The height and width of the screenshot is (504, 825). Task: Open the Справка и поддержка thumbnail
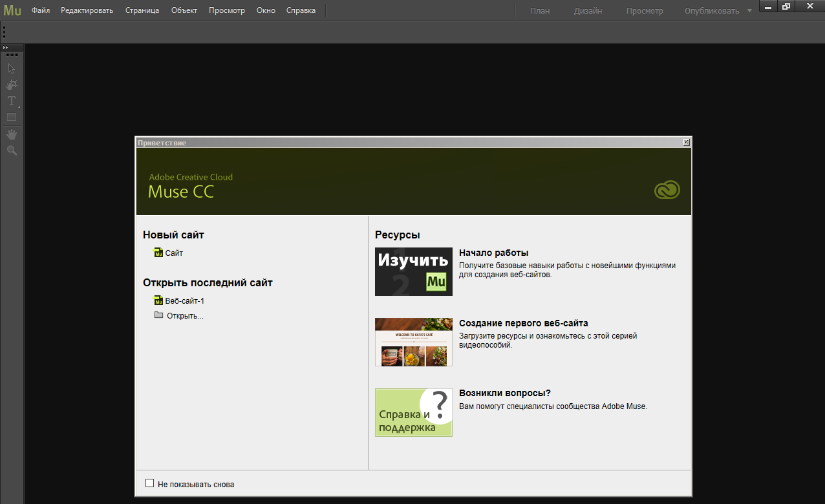coord(414,412)
